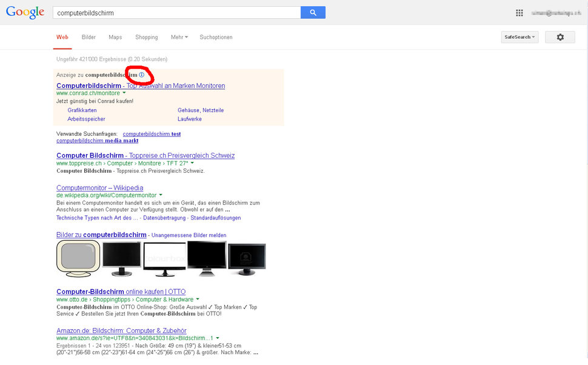Open Suchoptionen search tools
588x365 pixels.
[216, 38]
